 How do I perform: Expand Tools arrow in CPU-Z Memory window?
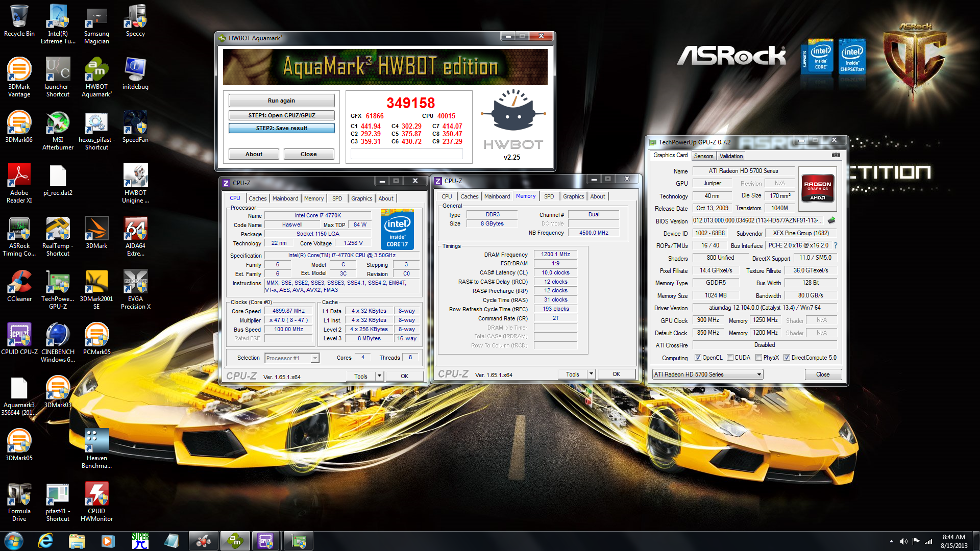591,374
